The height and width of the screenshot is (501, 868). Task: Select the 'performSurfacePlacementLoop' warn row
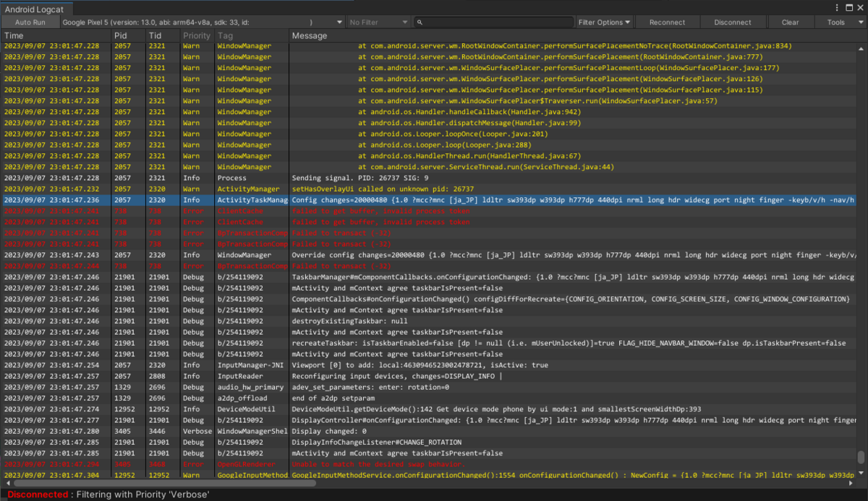[x=429, y=68]
